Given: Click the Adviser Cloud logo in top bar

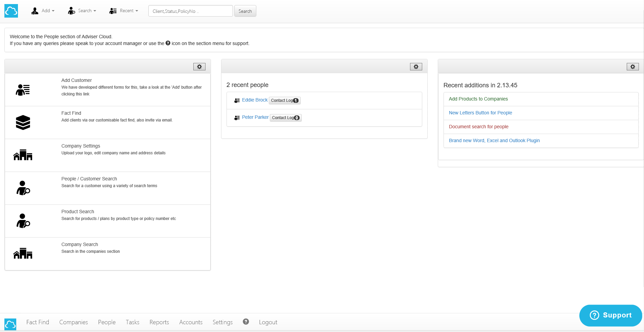Looking at the screenshot, I should (x=11, y=11).
